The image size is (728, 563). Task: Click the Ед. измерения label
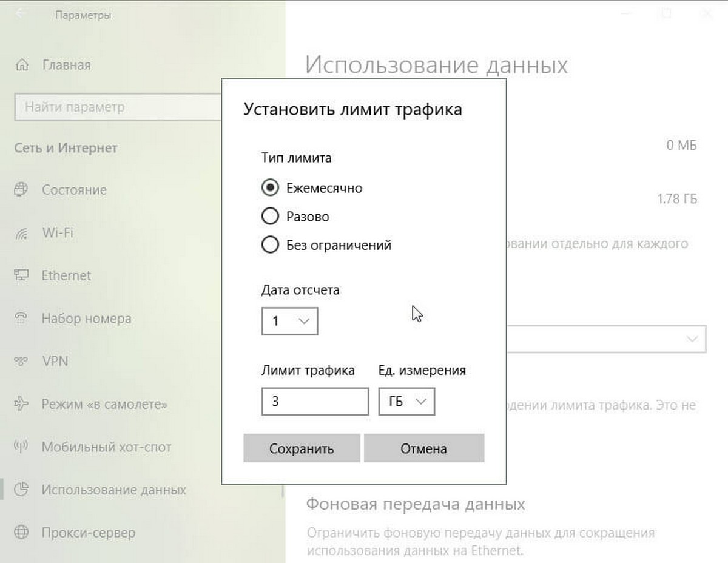tap(422, 370)
